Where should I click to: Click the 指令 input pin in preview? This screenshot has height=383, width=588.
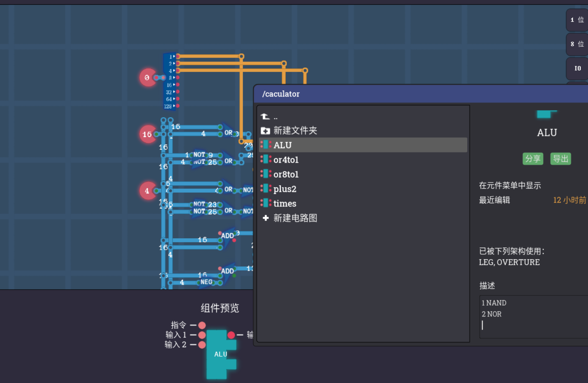(x=202, y=325)
